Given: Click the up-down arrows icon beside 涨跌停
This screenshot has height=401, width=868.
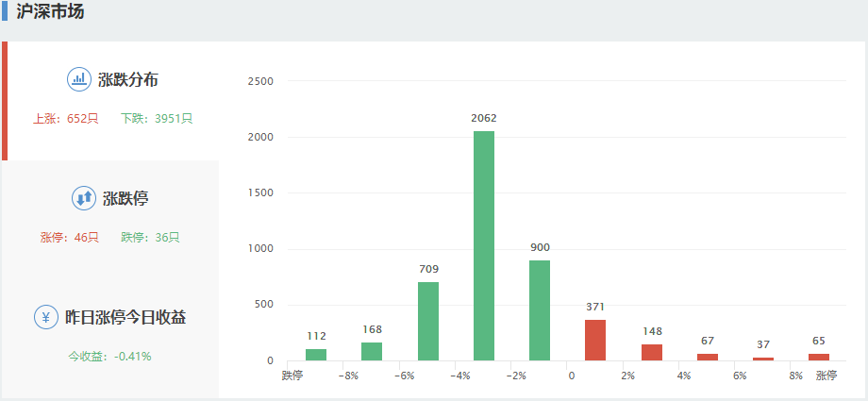Looking at the screenshot, I should [84, 198].
